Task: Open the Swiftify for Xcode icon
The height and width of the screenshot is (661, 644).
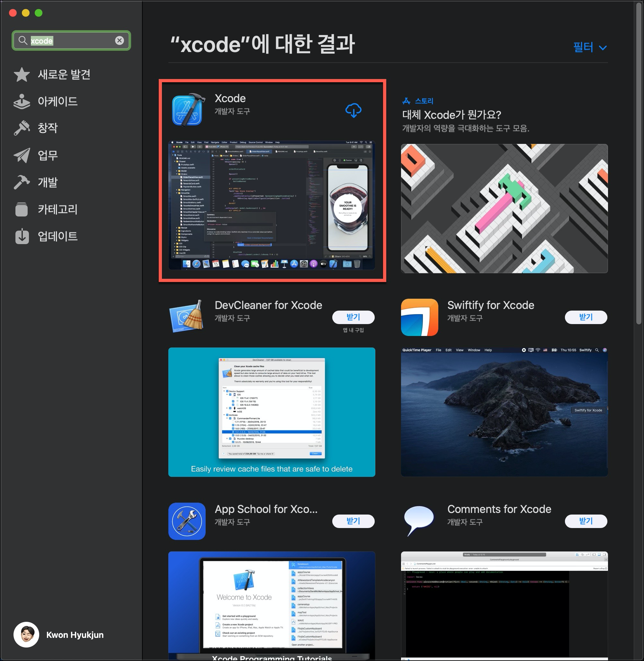Action: coord(419,317)
